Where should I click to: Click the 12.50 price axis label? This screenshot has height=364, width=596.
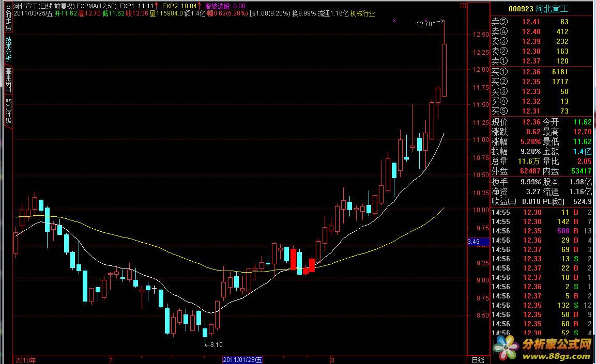(480, 35)
